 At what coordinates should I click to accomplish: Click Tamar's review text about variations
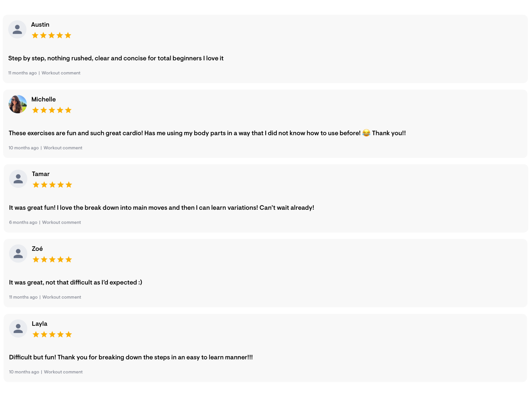(x=161, y=208)
